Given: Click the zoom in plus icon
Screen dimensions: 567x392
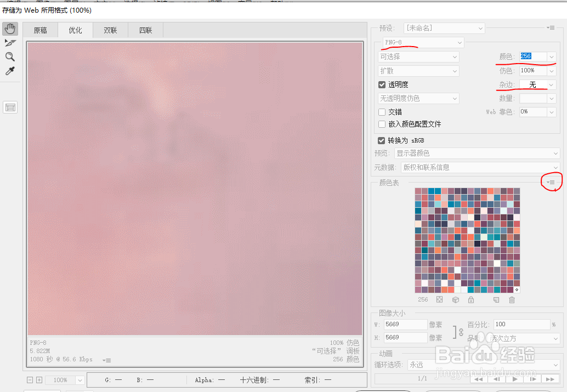Looking at the screenshot, I should pos(39,380).
